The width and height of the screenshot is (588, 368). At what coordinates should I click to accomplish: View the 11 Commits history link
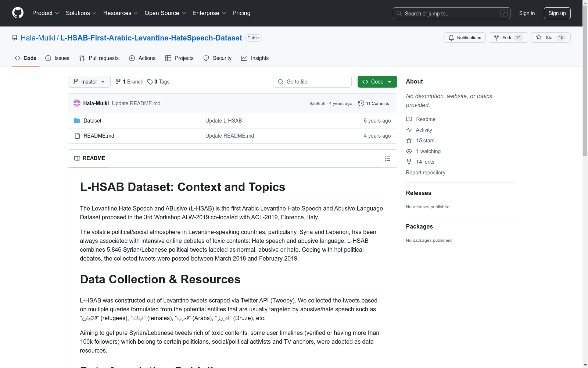[374, 103]
